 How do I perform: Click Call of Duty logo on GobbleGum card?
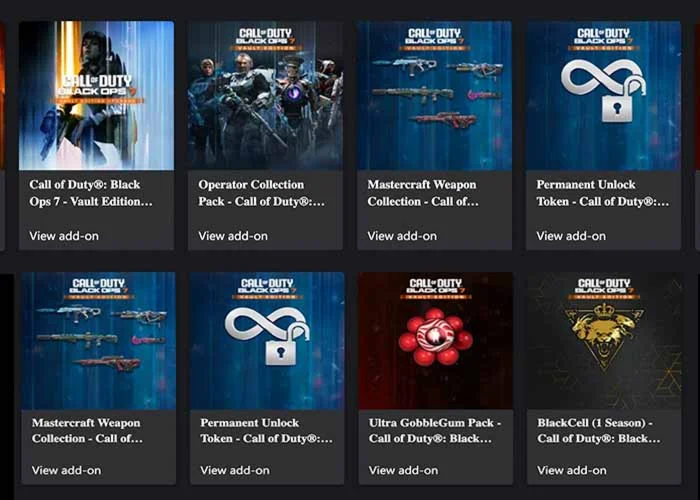pos(435,289)
